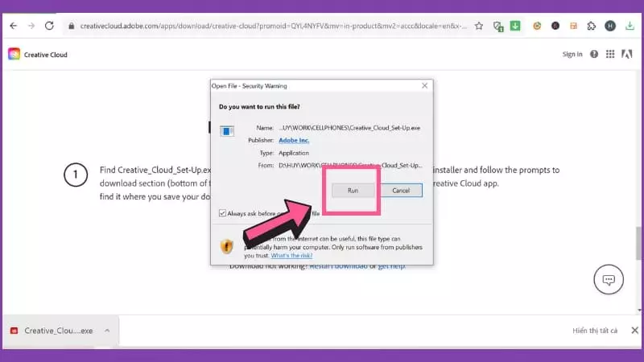Click the shield extension icon with badge
644x362 pixels.
point(498,27)
